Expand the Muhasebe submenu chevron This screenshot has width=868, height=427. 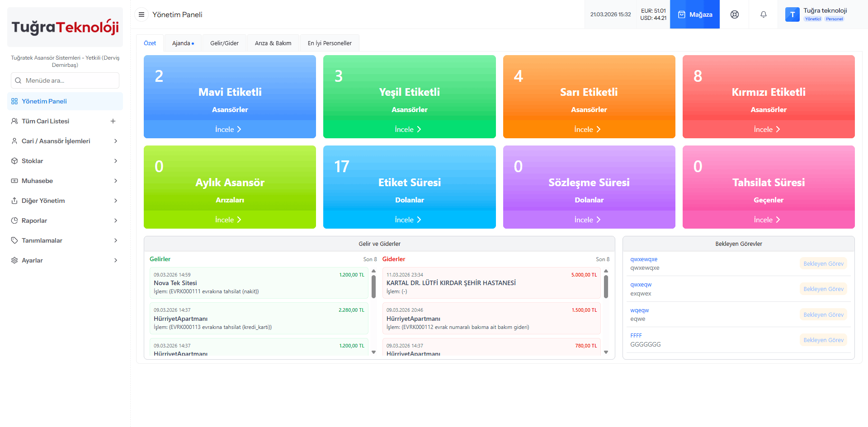(x=116, y=181)
